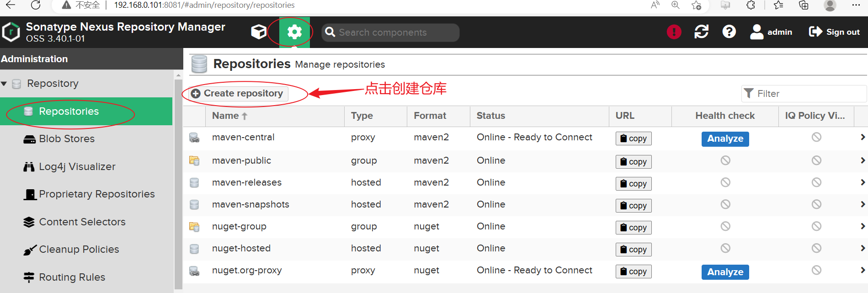The width and height of the screenshot is (868, 293).
Task: Expand the nuget.org-proxy row chevron
Action: point(863,270)
